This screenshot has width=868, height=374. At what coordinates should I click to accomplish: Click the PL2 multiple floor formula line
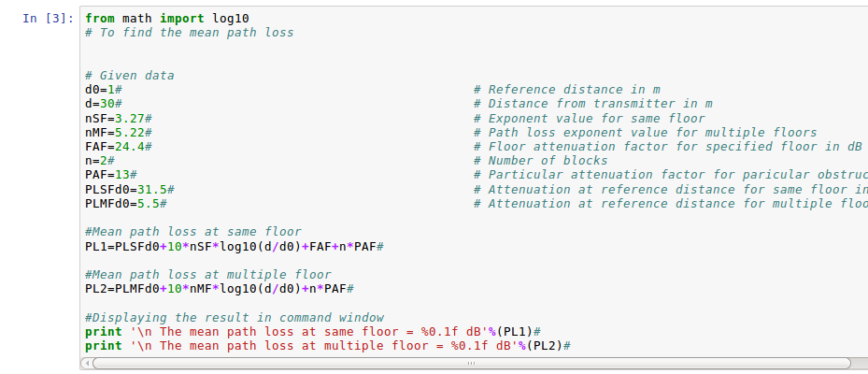219,289
